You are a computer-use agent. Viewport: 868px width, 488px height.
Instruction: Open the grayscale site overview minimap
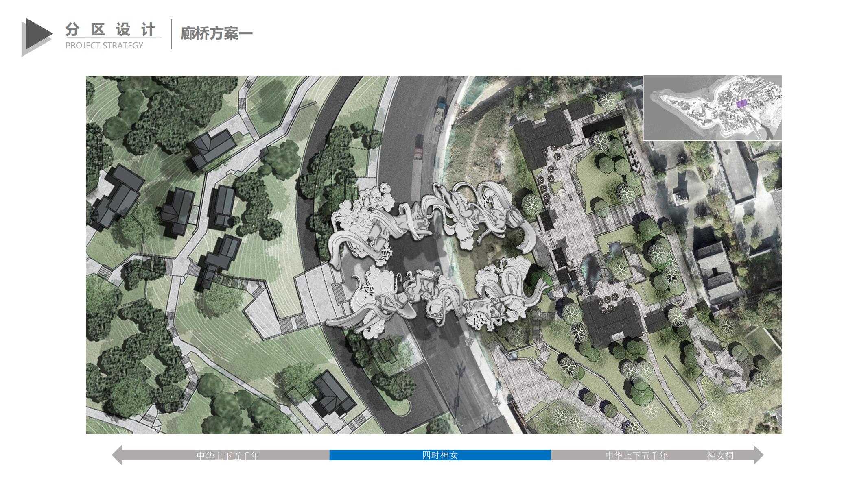point(712,108)
